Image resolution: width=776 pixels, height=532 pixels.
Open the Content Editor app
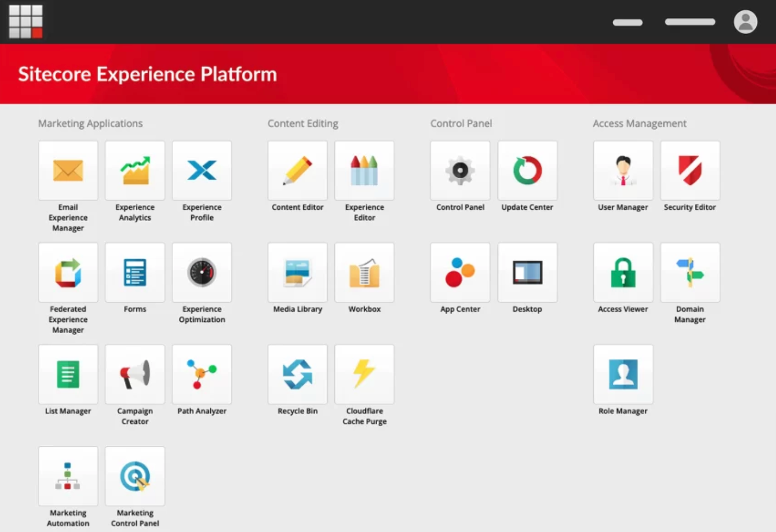(298, 170)
